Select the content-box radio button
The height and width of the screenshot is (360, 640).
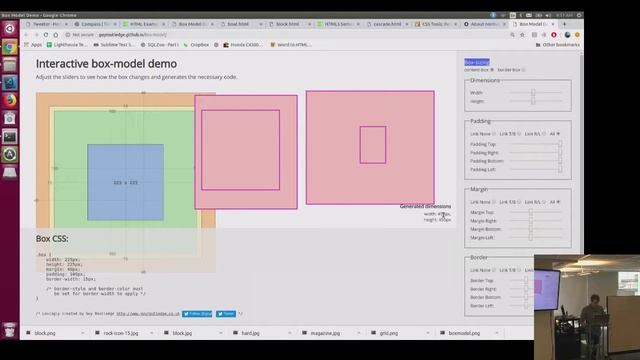(x=492, y=70)
